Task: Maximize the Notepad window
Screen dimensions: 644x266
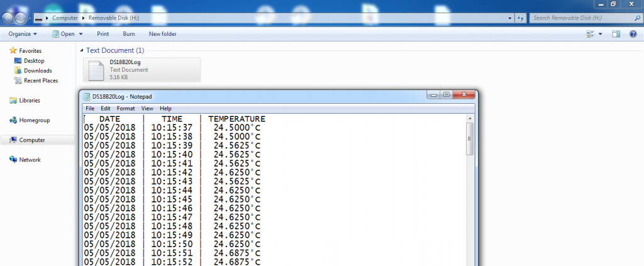Action: [x=446, y=95]
